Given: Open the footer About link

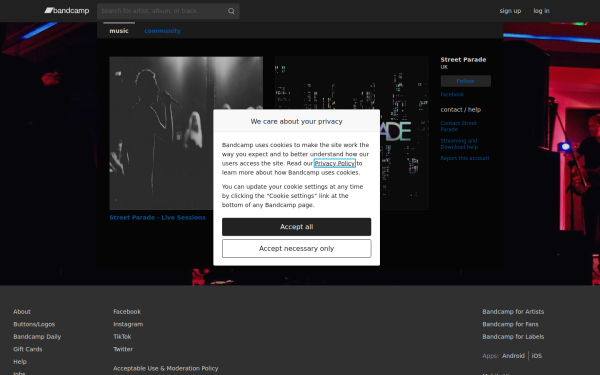Looking at the screenshot, I should click(22, 311).
